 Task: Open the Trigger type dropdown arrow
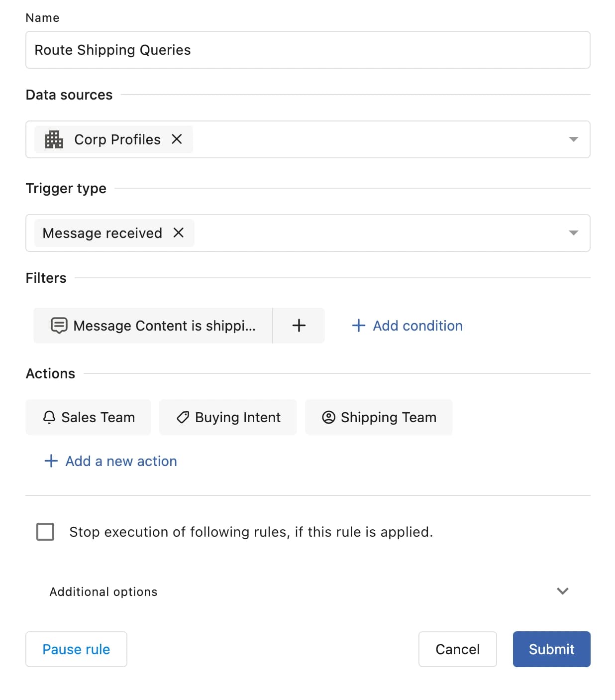pos(573,233)
